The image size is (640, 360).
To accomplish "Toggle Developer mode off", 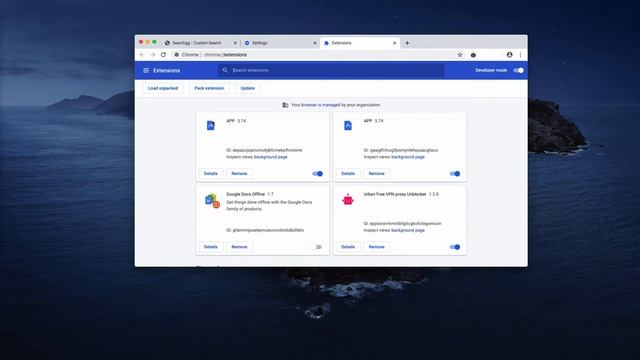I will click(x=518, y=70).
